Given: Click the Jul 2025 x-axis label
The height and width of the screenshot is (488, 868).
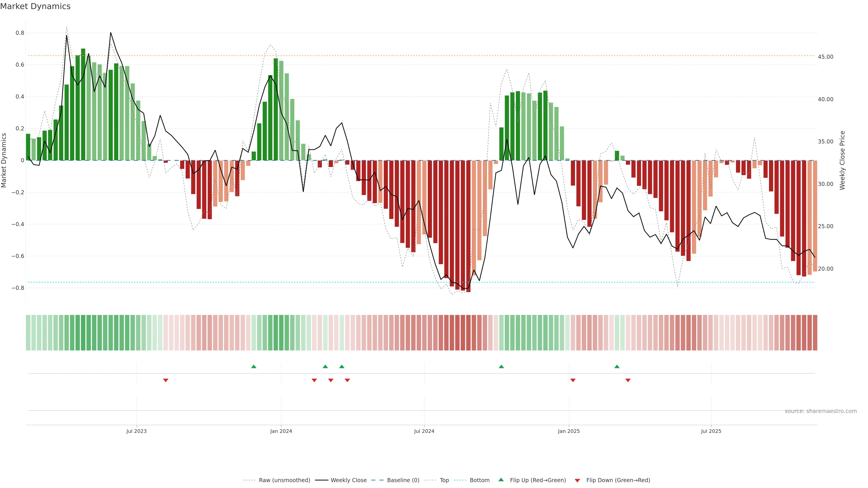Looking at the screenshot, I should (x=711, y=431).
